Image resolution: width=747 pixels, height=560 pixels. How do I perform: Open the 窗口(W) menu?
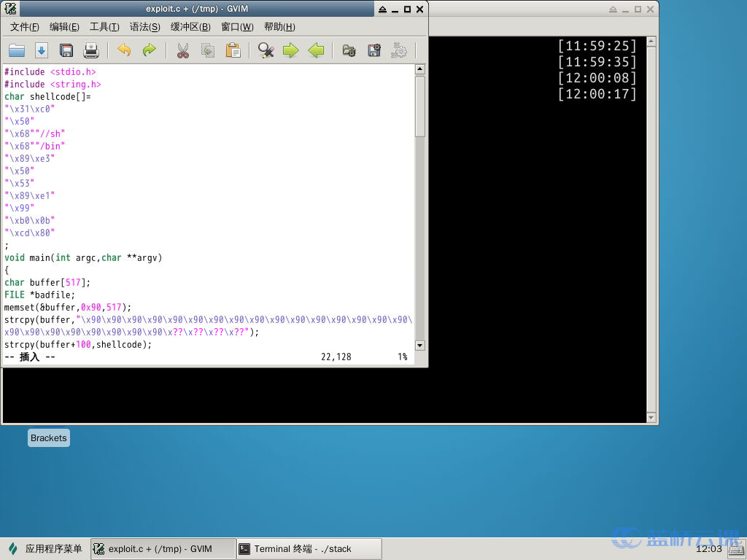tap(237, 27)
